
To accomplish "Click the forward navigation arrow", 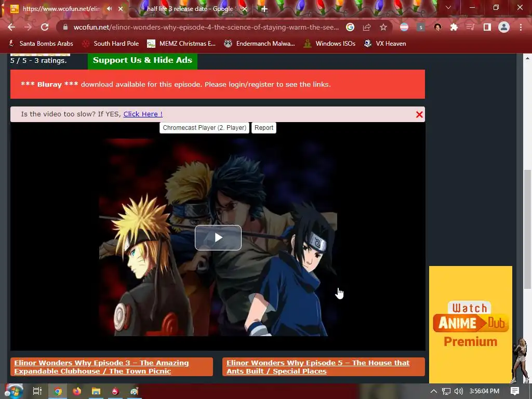I will coord(28,27).
